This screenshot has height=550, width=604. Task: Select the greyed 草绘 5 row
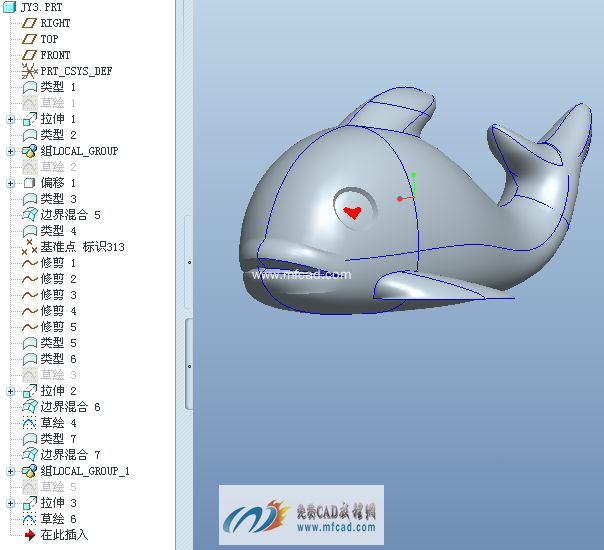49,487
